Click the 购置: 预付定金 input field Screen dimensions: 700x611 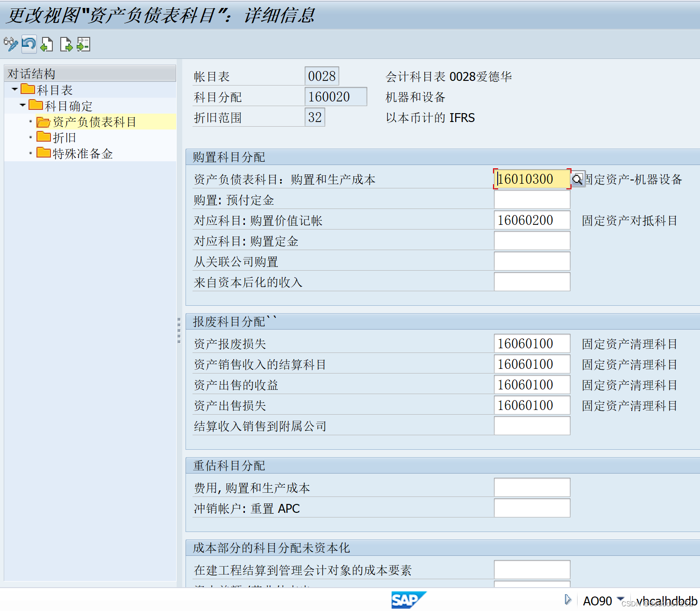532,200
